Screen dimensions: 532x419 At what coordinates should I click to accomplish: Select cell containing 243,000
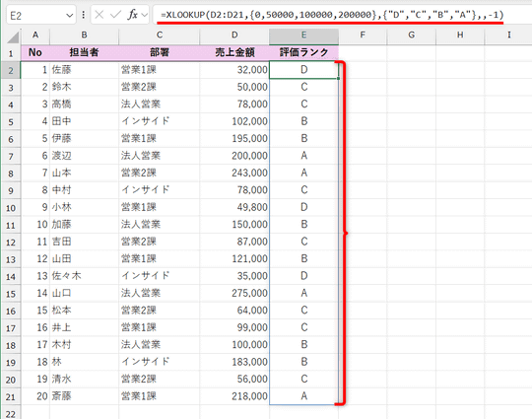click(x=234, y=173)
